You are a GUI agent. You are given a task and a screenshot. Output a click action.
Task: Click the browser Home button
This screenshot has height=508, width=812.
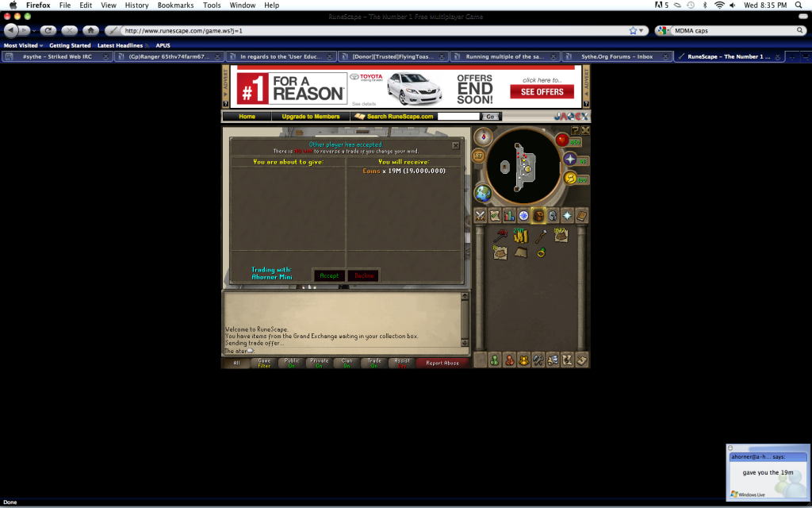point(90,31)
